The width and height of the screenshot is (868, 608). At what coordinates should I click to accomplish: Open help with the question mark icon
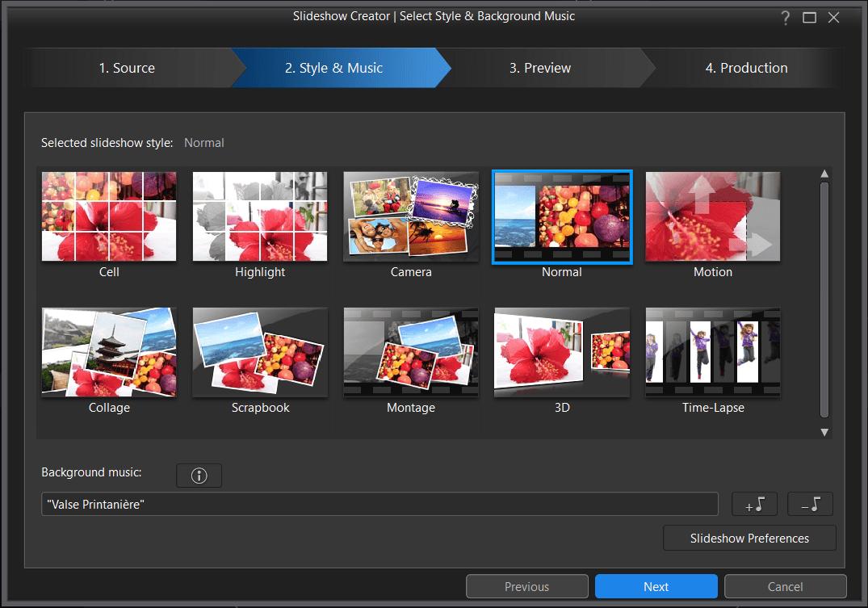tap(785, 18)
